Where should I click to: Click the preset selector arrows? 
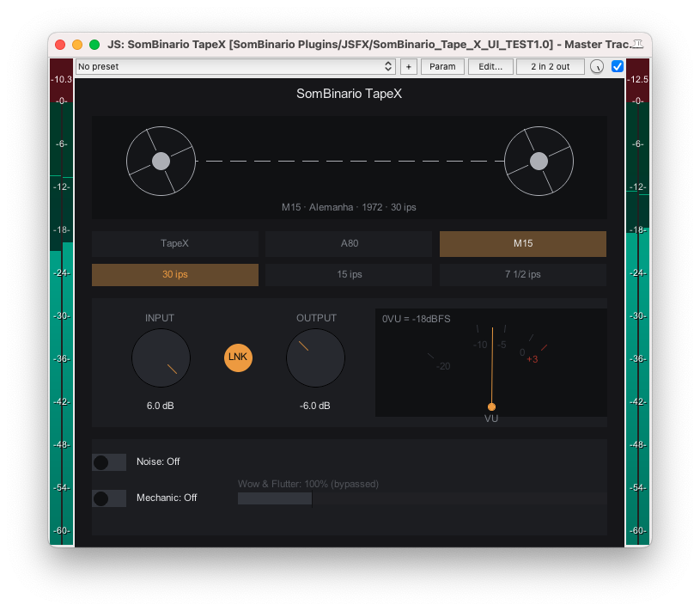(388, 66)
